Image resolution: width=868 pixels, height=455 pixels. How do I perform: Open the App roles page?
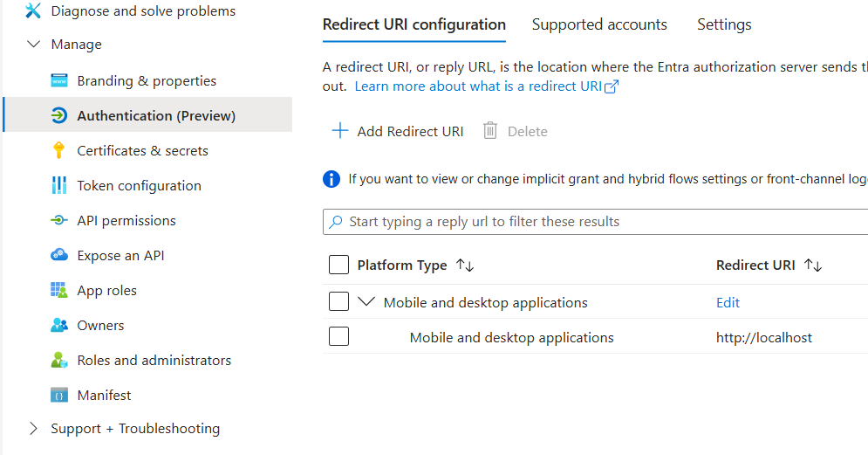click(106, 291)
